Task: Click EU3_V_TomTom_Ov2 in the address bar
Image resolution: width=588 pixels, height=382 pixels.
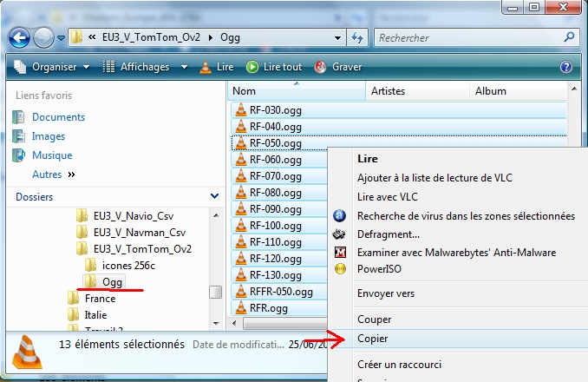Action: (x=151, y=37)
